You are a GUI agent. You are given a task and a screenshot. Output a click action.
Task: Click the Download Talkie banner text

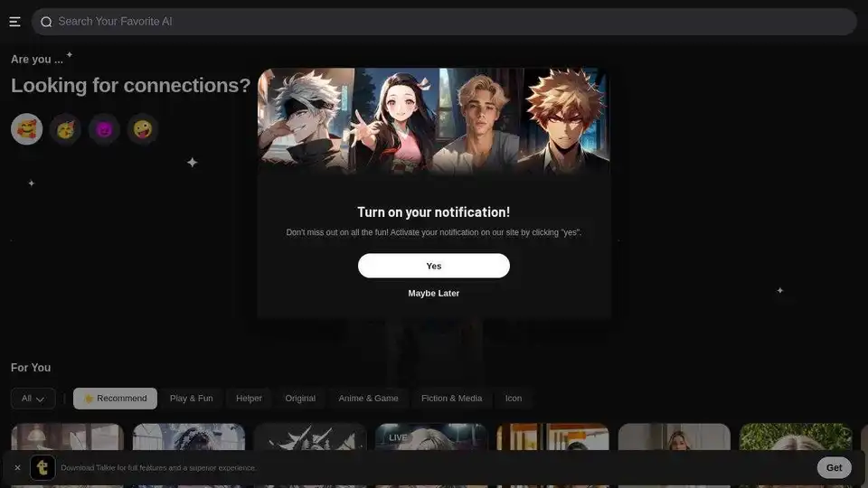[x=158, y=467]
